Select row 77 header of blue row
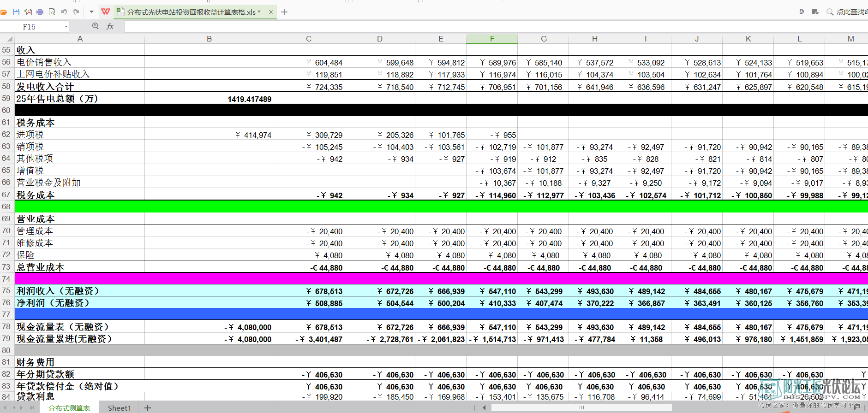This screenshot has height=413, width=868. coord(7,314)
